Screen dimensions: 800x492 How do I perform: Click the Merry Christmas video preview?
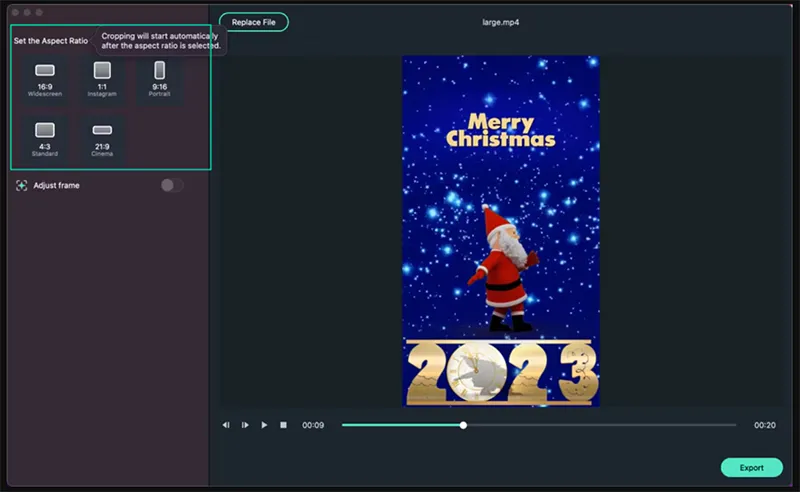[500, 230]
